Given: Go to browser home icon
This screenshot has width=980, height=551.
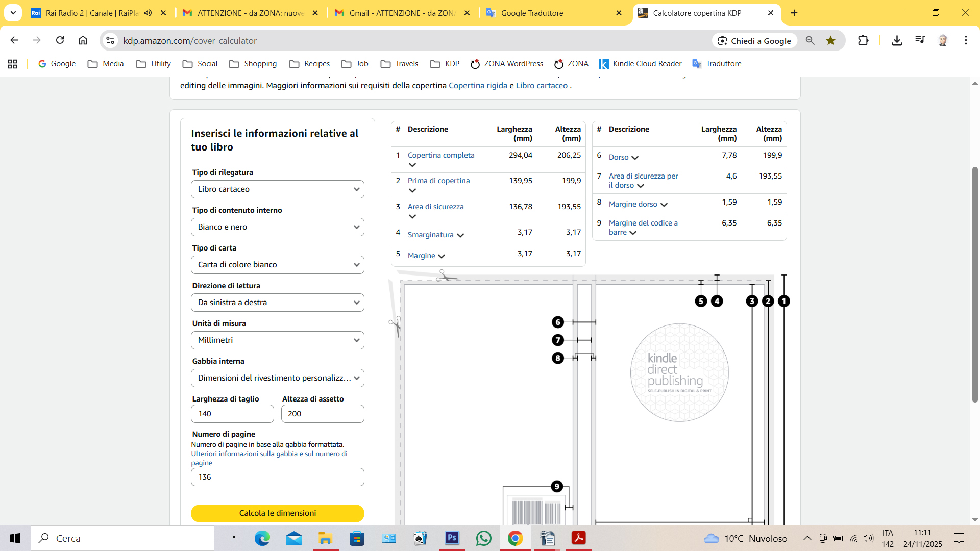Looking at the screenshot, I should point(83,40).
